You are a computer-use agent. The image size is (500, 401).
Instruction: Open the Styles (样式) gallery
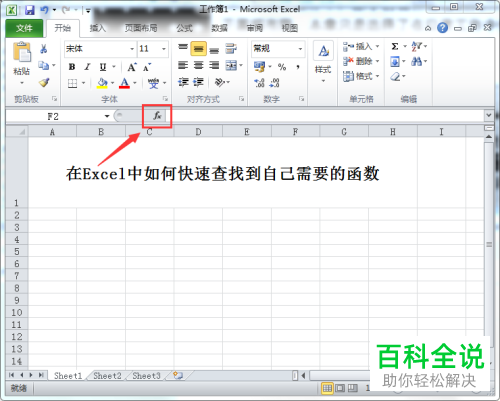323,62
